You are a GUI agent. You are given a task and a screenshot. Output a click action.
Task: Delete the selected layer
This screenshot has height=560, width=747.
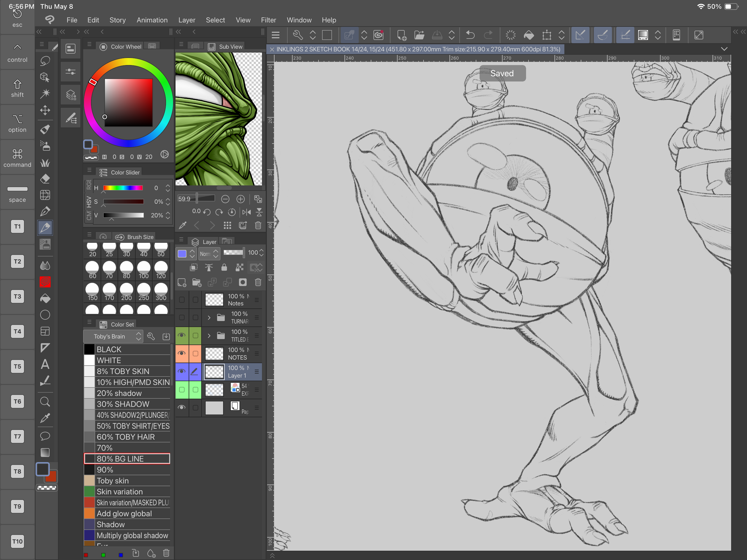tap(258, 282)
